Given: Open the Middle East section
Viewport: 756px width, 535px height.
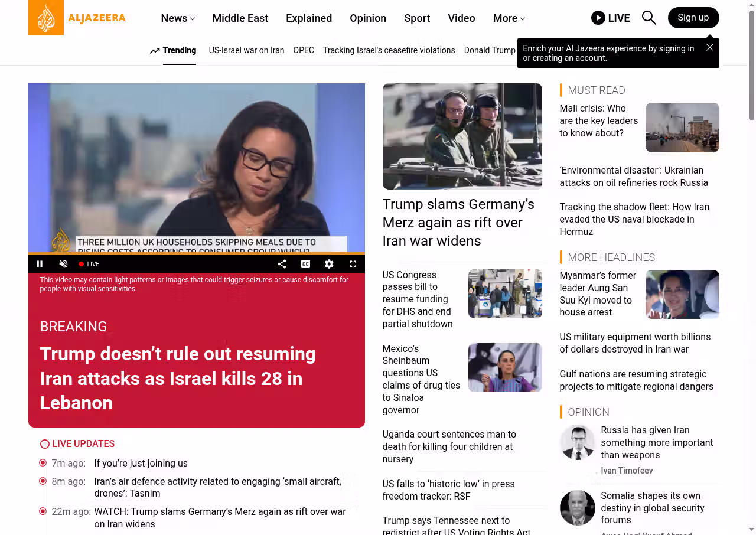Looking at the screenshot, I should point(240,18).
